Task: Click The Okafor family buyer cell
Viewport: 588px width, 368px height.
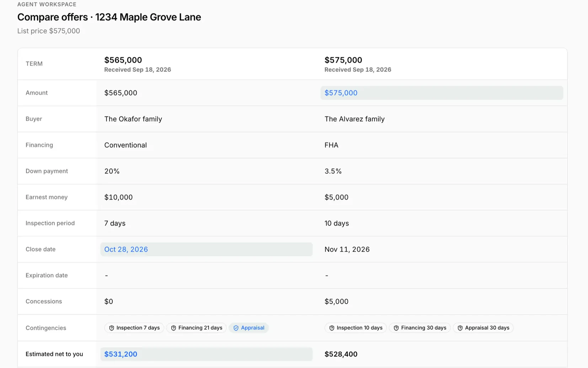Action: click(133, 119)
